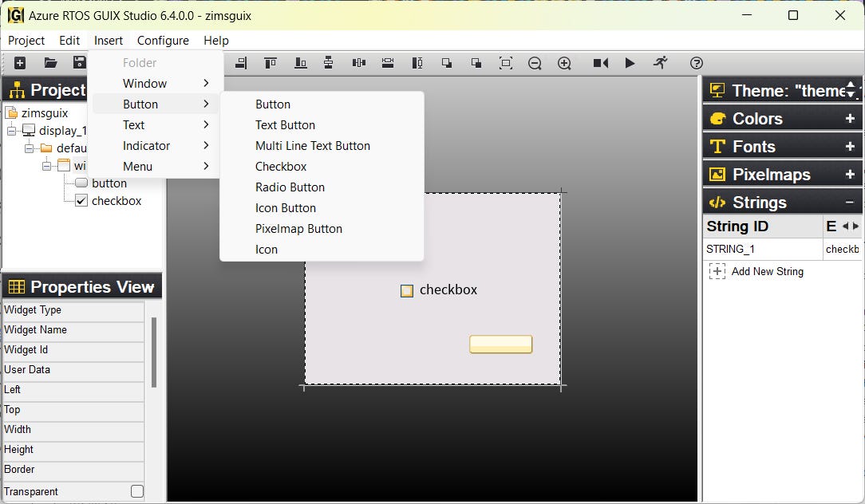This screenshot has height=504, width=865.
Task: Open help via question mark icon
Action: [x=696, y=63]
